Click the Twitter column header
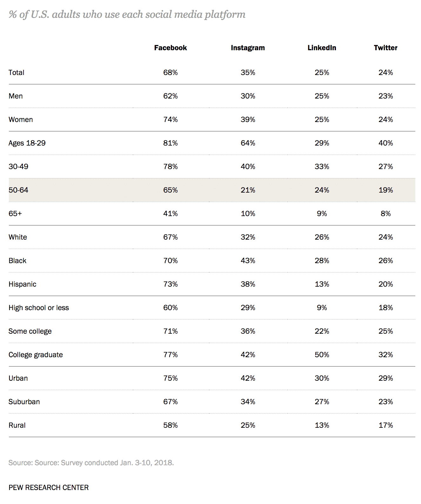This screenshot has height=504, width=421. coord(385,48)
